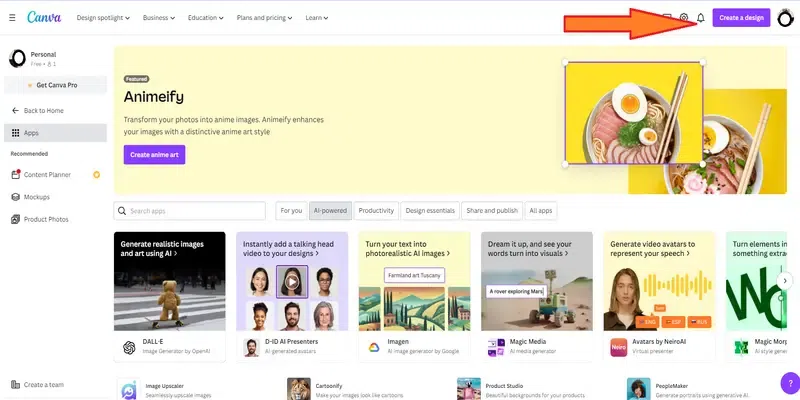This screenshot has height=400, width=800.
Task: Select the Share and publish tab
Action: (x=492, y=211)
